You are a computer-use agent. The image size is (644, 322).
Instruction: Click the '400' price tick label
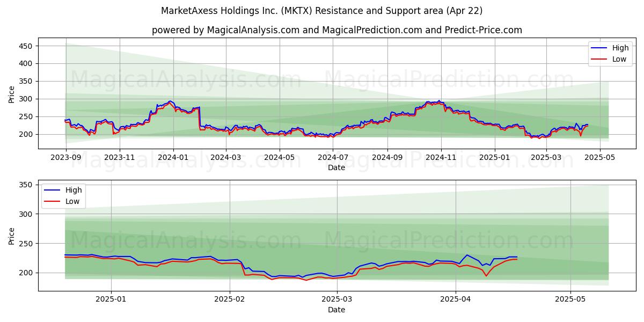(26, 64)
